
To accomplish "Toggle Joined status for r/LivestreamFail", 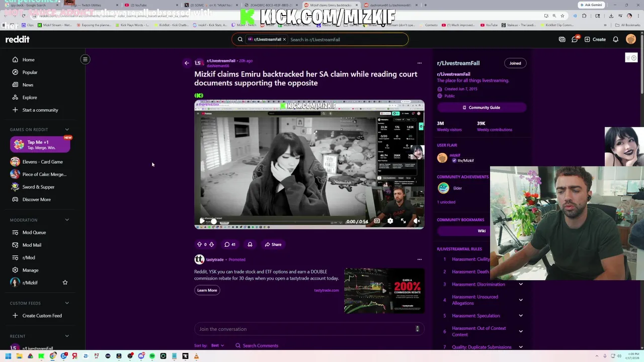I will [515, 63].
